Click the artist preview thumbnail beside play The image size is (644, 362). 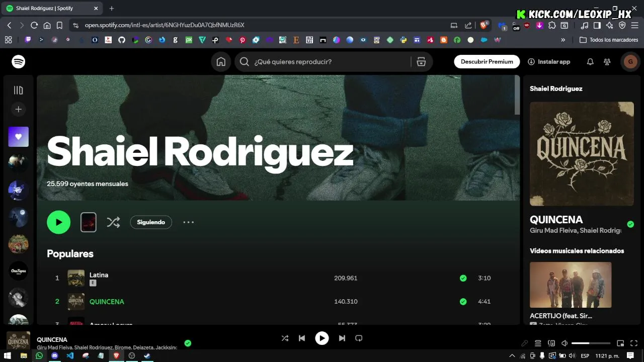pos(89,222)
